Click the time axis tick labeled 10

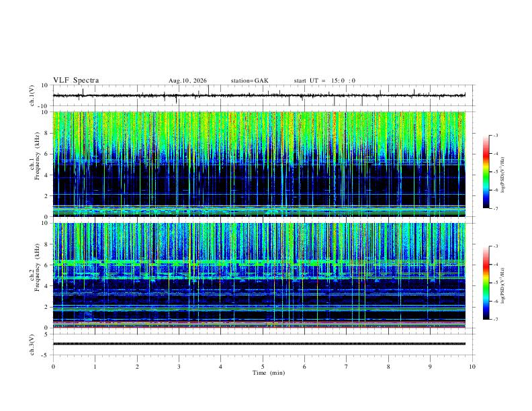(x=472, y=367)
